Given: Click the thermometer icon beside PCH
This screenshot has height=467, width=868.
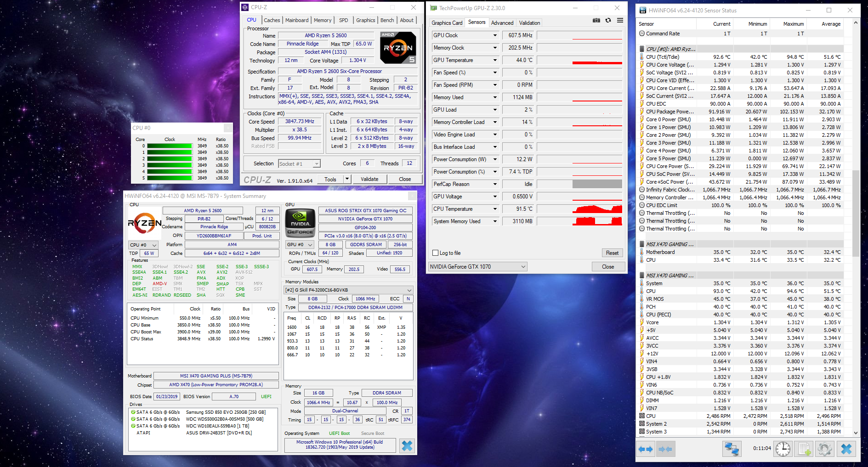Looking at the screenshot, I should coord(642,307).
